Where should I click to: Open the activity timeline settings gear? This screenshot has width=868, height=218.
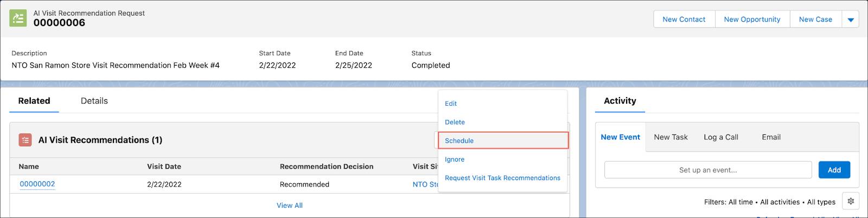(x=851, y=201)
